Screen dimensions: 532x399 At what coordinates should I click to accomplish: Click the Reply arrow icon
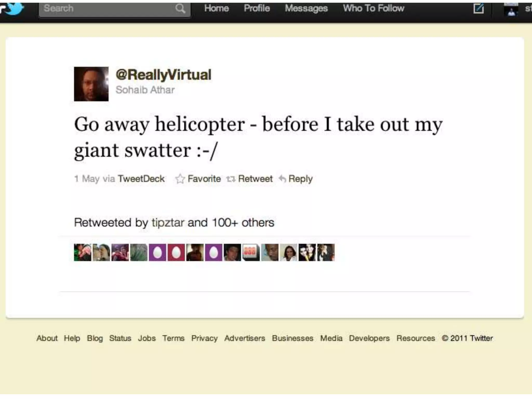point(282,179)
